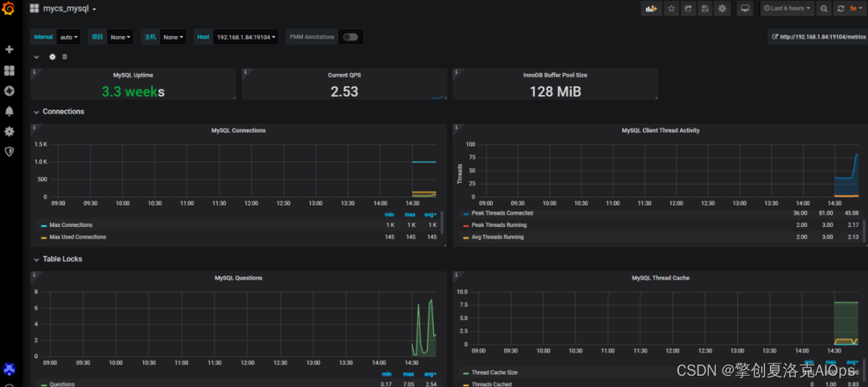Toggle Max Used Connections series in legend
868x387 pixels.
(77, 237)
